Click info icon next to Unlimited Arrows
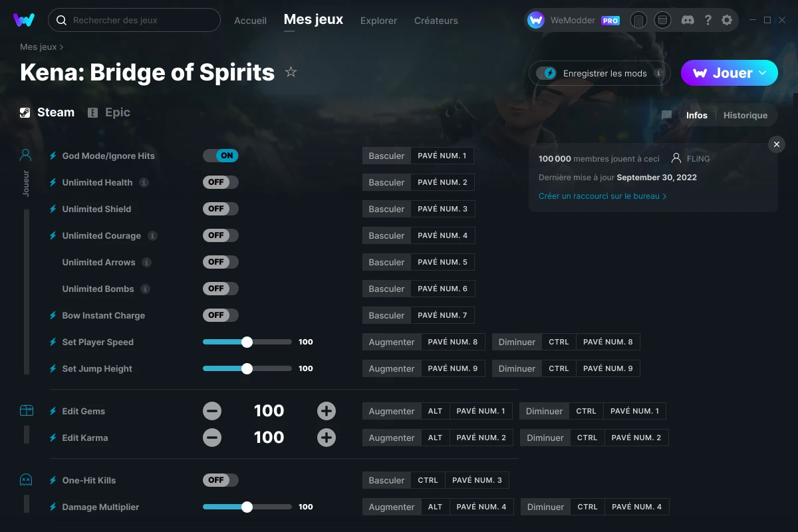 147,262
